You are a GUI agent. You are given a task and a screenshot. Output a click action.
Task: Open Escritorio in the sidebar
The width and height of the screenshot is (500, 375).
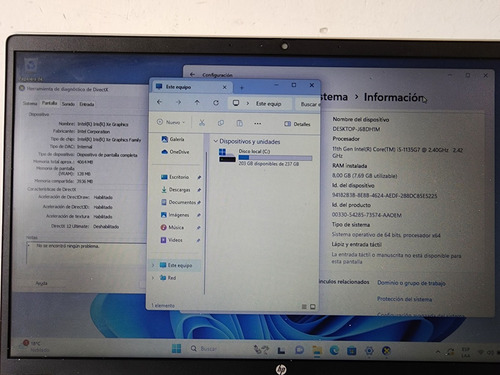pyautogui.click(x=175, y=177)
